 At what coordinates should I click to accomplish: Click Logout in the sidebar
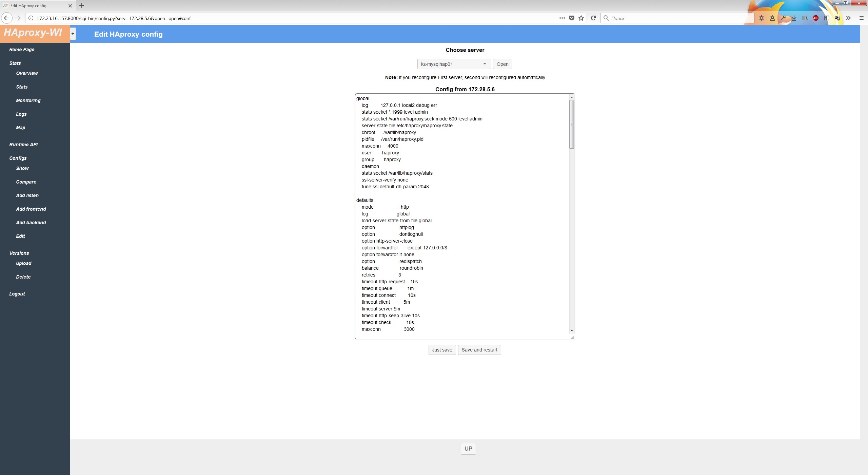[x=17, y=294]
